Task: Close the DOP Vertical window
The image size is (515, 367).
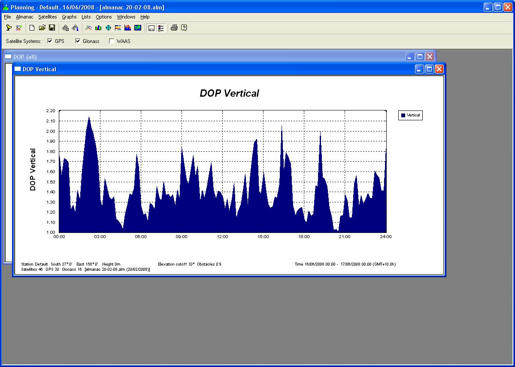Action: (x=439, y=69)
